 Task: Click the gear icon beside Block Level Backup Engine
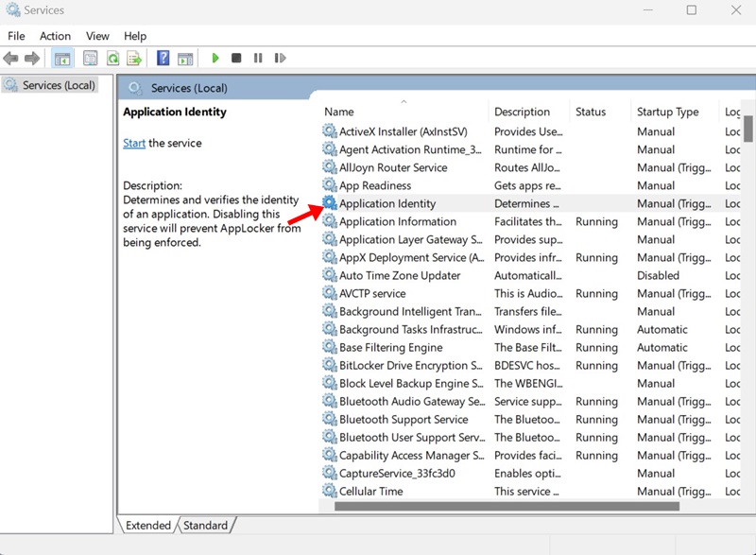[330, 383]
